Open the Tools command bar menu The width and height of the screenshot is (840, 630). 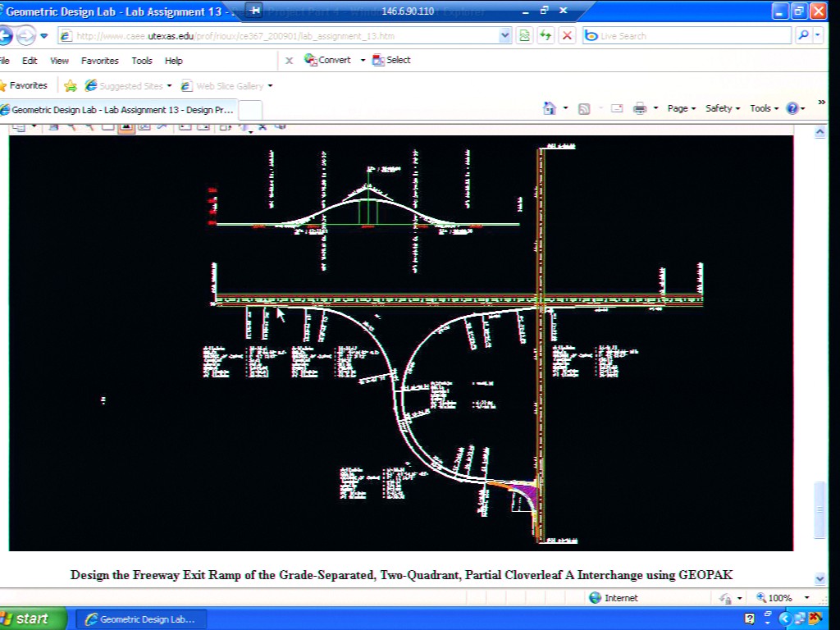(763, 108)
